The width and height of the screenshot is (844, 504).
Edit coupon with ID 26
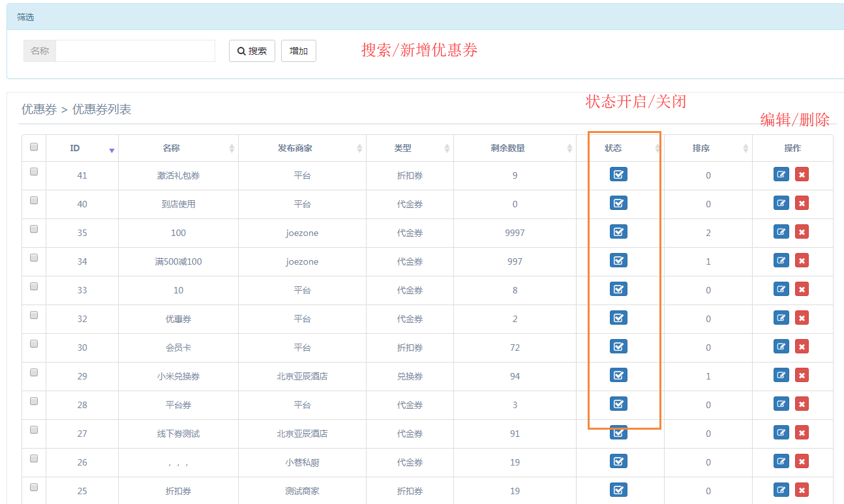point(781,461)
